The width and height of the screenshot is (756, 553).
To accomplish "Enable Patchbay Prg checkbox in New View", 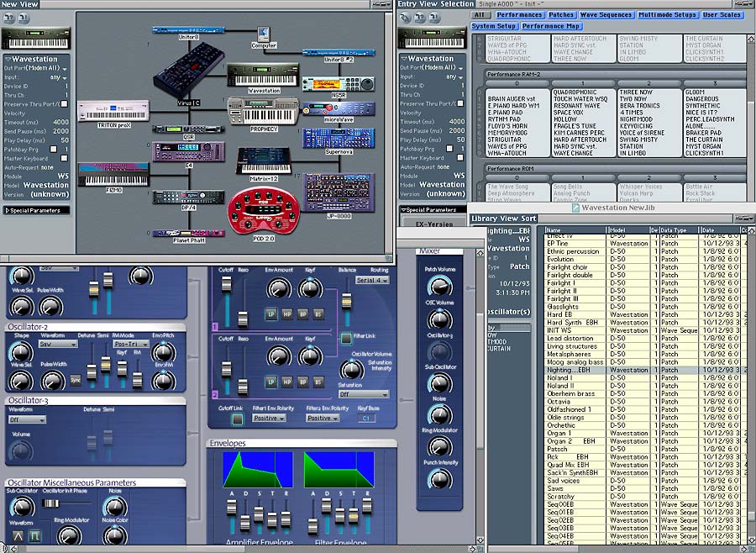I will pos(54,150).
